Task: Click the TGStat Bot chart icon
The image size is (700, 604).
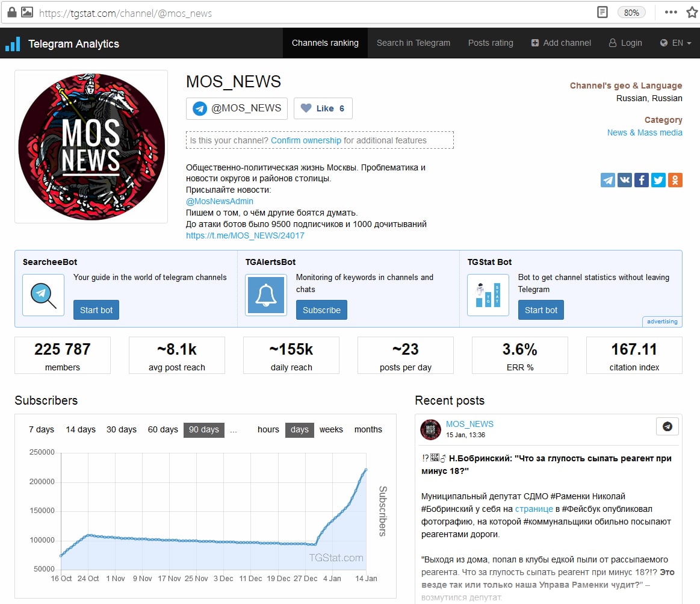Action: pos(488,295)
